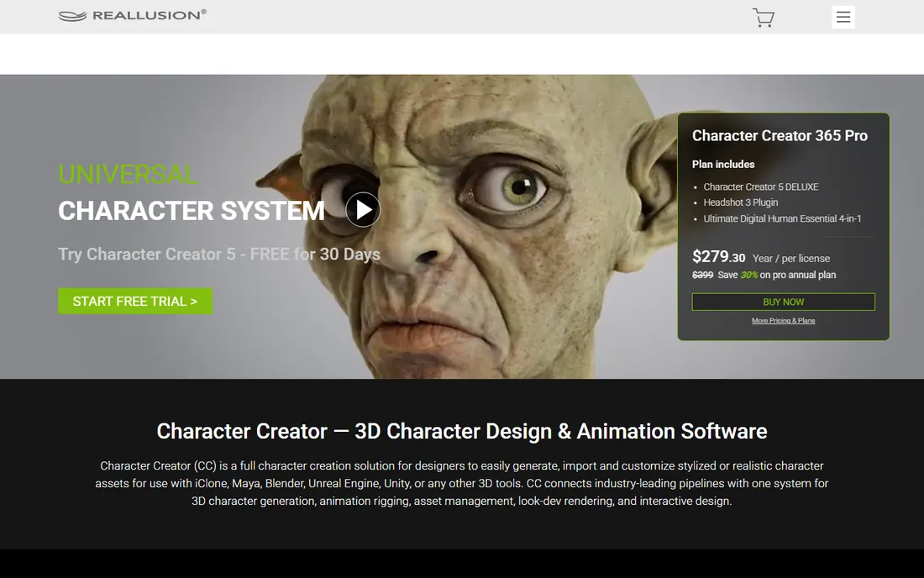Click the Plan includes heading
The width and height of the screenshot is (924, 578).
(723, 165)
